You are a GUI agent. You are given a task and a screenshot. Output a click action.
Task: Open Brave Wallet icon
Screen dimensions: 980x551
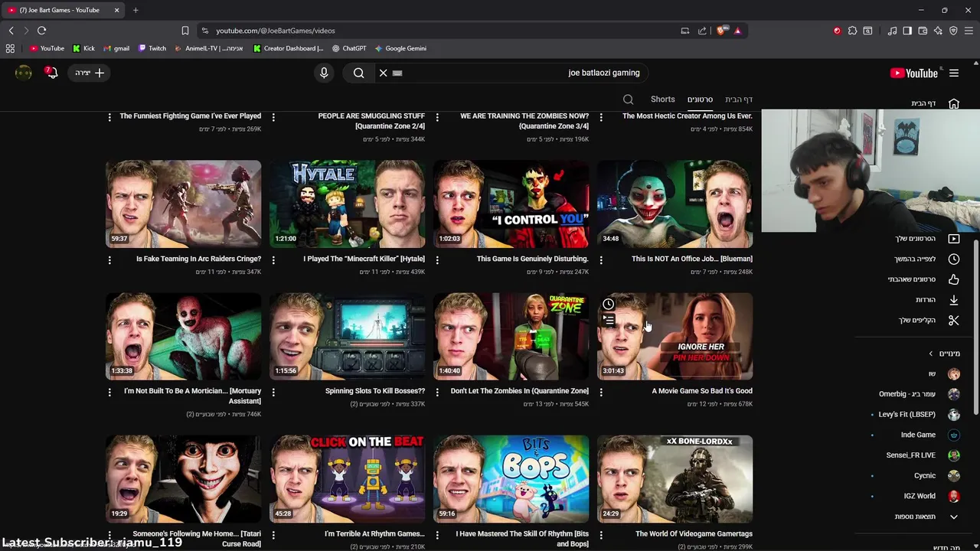click(923, 31)
